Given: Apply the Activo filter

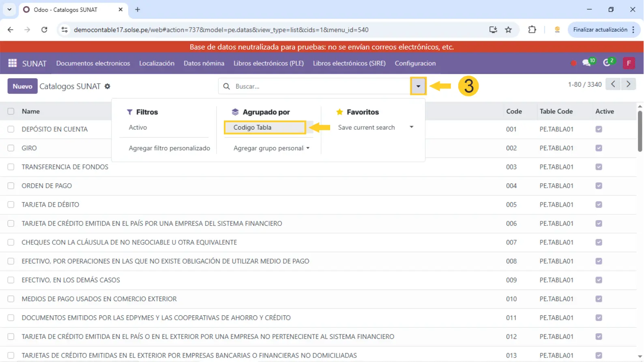Looking at the screenshot, I should pyautogui.click(x=138, y=127).
